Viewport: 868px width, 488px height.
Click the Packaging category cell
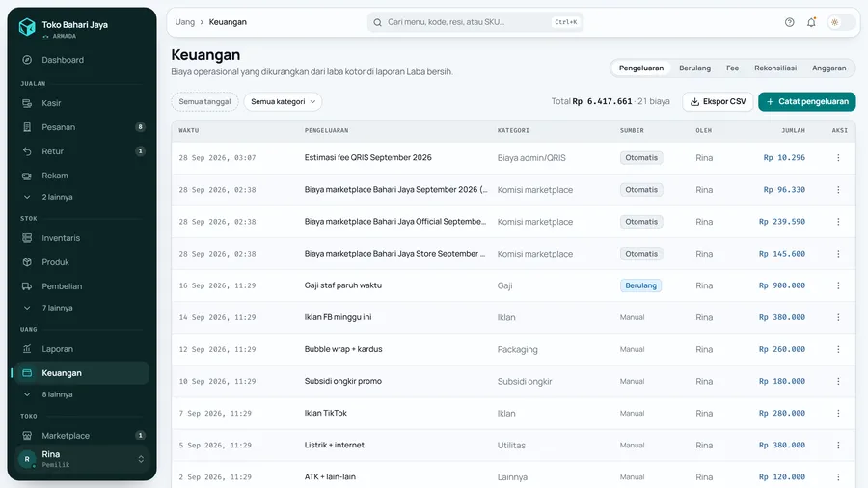tap(517, 350)
